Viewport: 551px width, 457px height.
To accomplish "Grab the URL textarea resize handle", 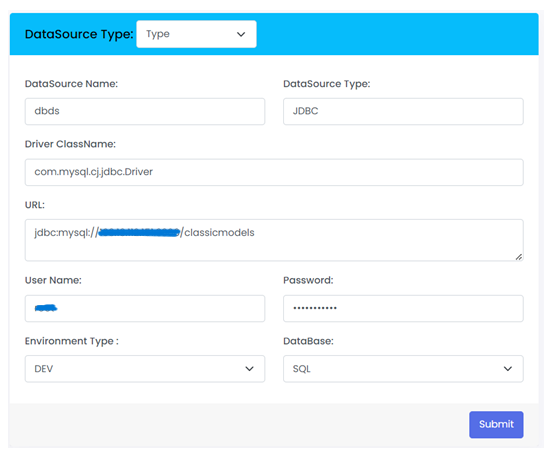I will (x=519, y=257).
